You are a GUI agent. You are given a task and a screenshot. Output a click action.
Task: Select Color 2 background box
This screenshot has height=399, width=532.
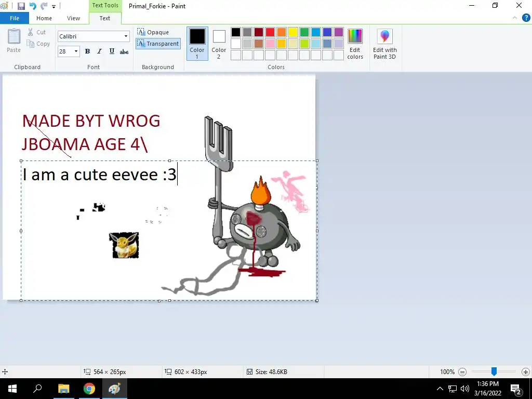click(x=219, y=44)
